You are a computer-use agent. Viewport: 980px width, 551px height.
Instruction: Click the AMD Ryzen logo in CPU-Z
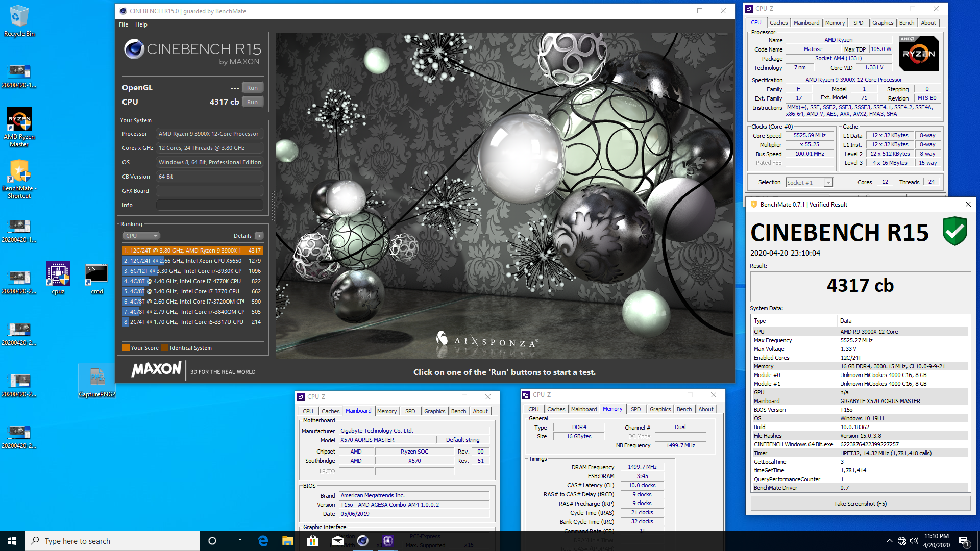[x=918, y=53]
